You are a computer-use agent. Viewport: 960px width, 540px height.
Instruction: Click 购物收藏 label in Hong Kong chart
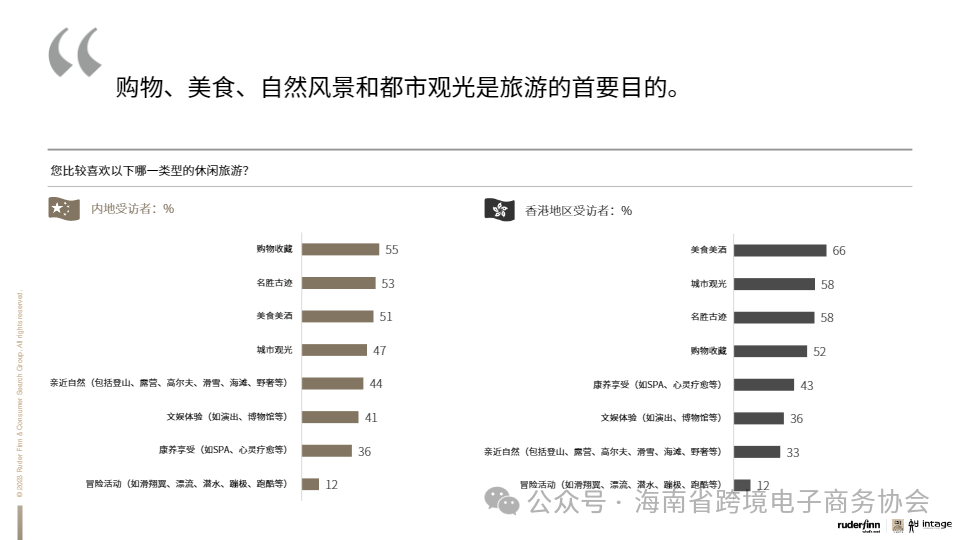point(708,351)
